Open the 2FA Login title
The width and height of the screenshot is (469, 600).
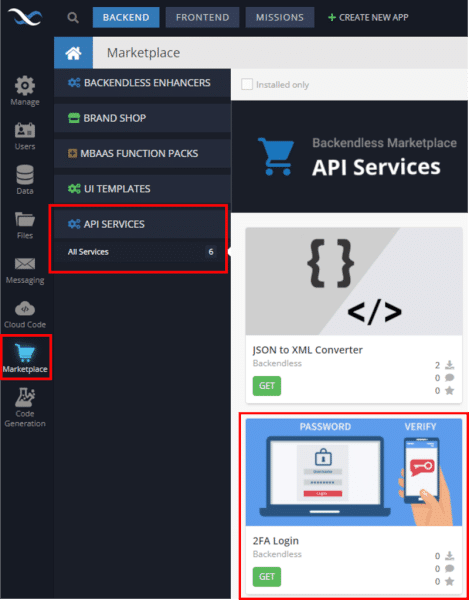275,541
